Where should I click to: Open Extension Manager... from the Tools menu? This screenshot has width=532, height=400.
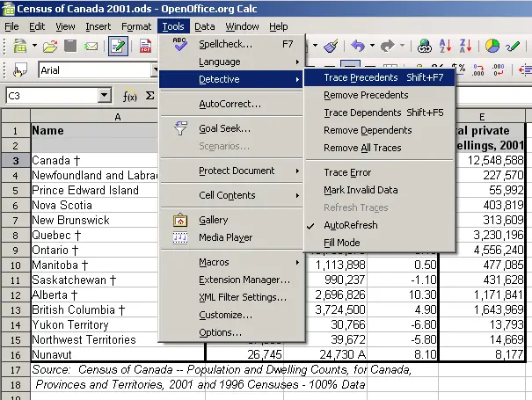point(244,280)
